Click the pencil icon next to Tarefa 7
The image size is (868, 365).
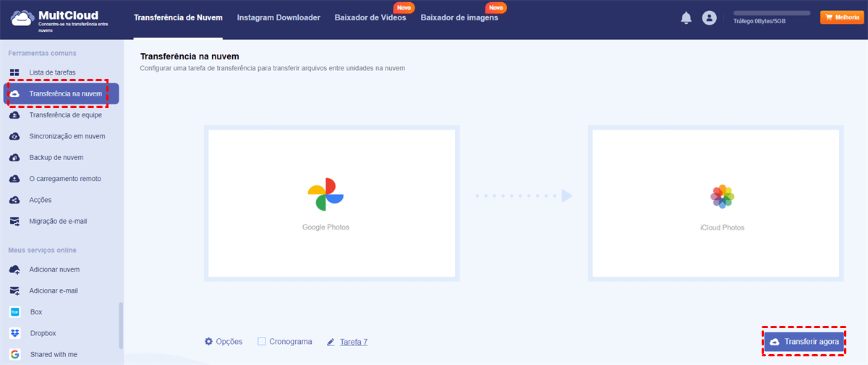331,341
